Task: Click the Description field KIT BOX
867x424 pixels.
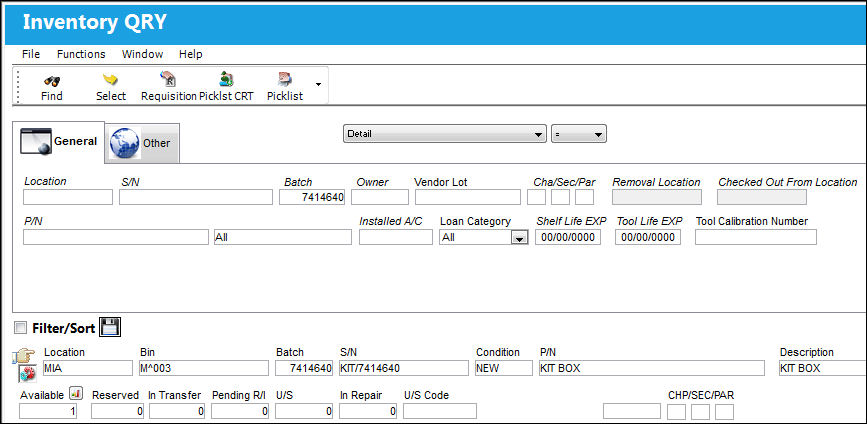Action: tap(822, 368)
